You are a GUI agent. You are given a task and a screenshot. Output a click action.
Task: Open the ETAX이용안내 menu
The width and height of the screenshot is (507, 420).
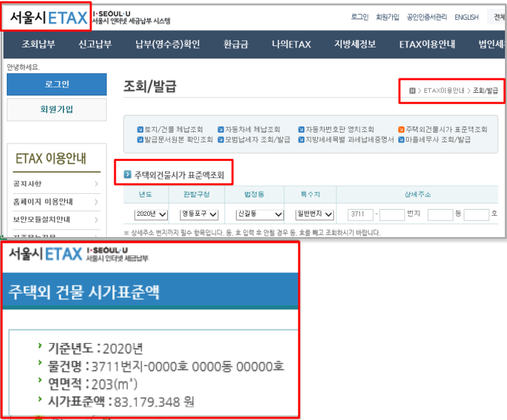pyautogui.click(x=427, y=44)
